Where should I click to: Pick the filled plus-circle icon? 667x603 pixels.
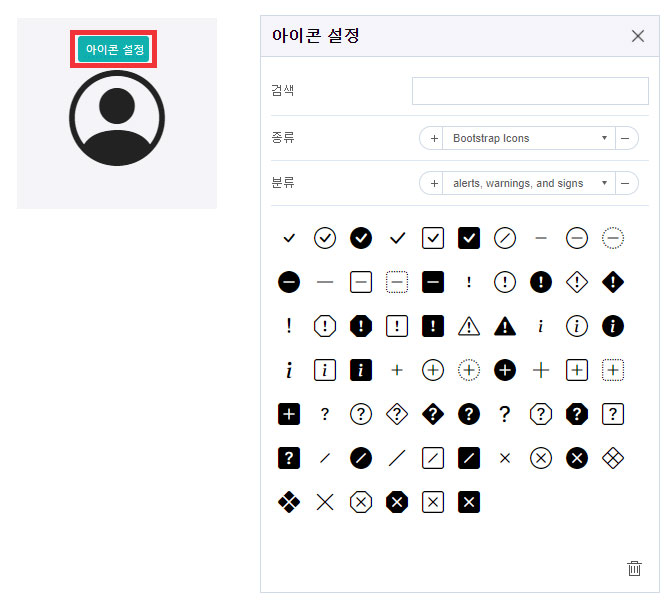click(505, 370)
